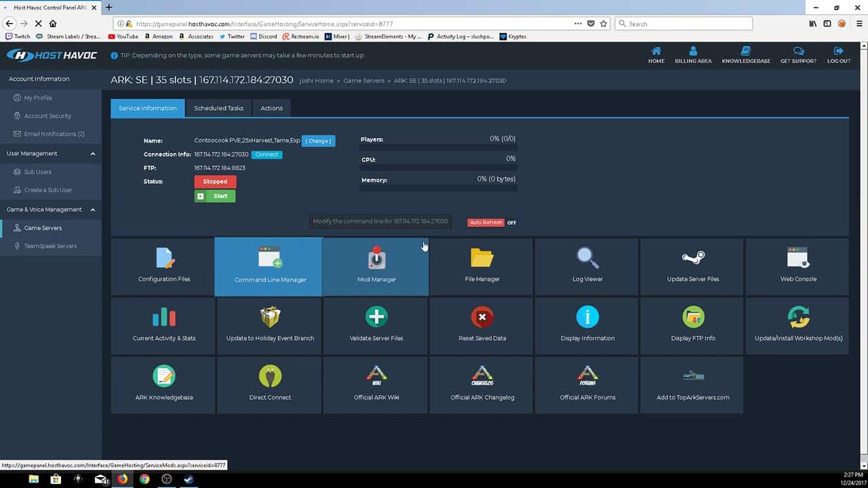This screenshot has height=488, width=868.
Task: Click Update Server Files Steam icon
Action: coord(693,258)
